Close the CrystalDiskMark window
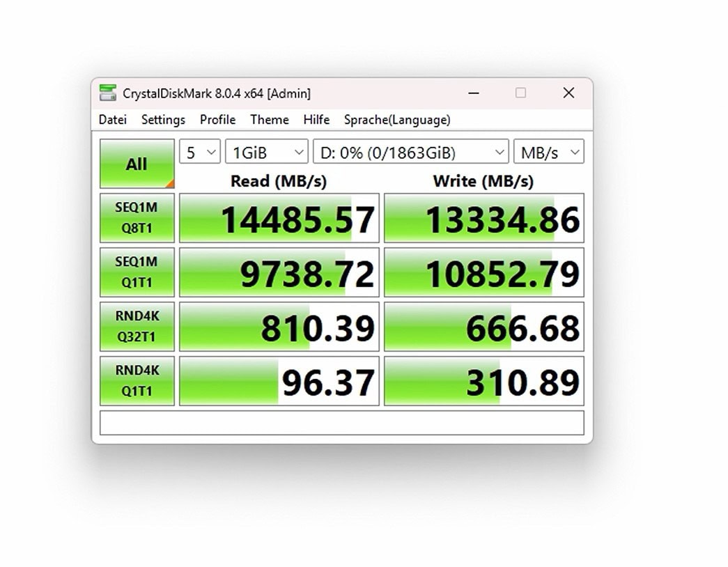 [568, 93]
